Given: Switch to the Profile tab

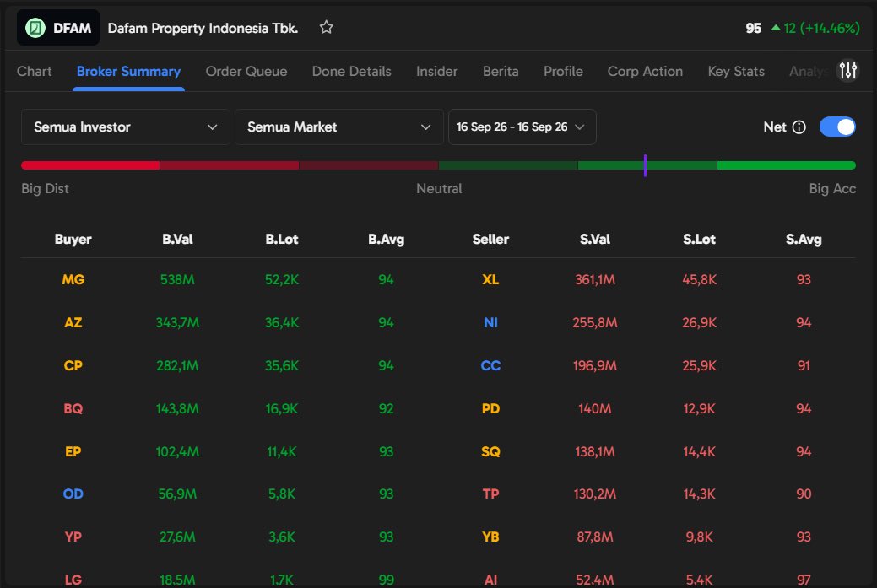Looking at the screenshot, I should (563, 72).
